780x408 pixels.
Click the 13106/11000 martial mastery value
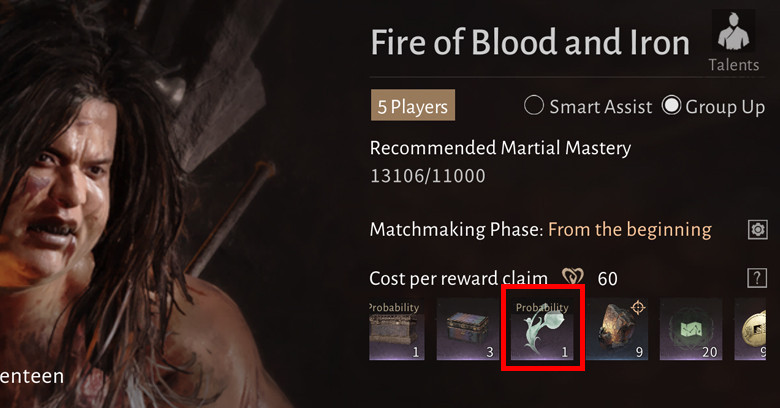coord(428,176)
